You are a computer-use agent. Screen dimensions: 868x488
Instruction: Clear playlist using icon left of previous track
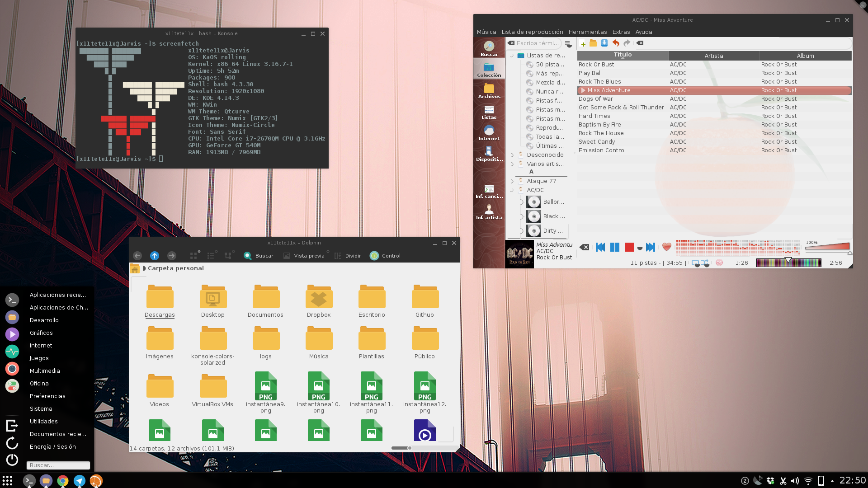coord(585,247)
